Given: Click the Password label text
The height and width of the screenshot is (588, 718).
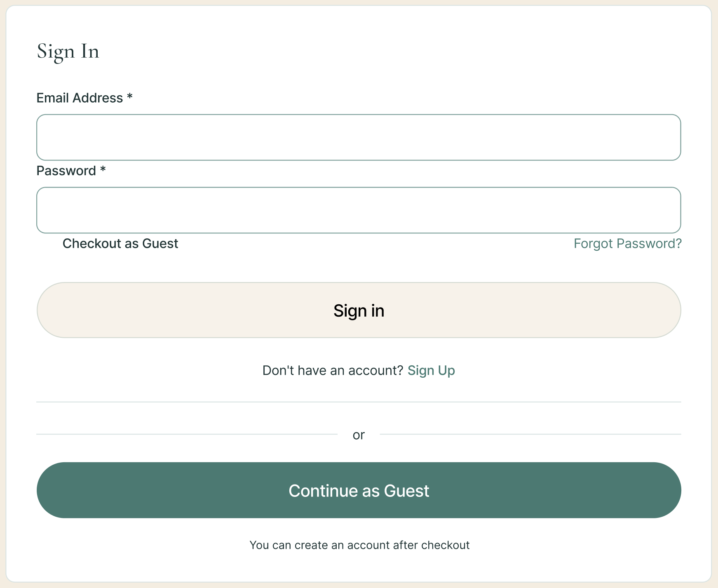Looking at the screenshot, I should [x=66, y=171].
